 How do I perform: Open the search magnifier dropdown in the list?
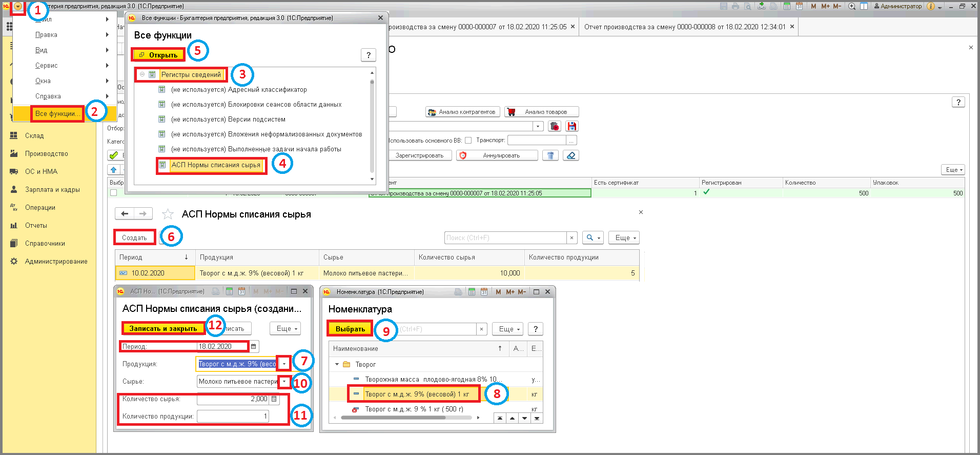coord(593,238)
